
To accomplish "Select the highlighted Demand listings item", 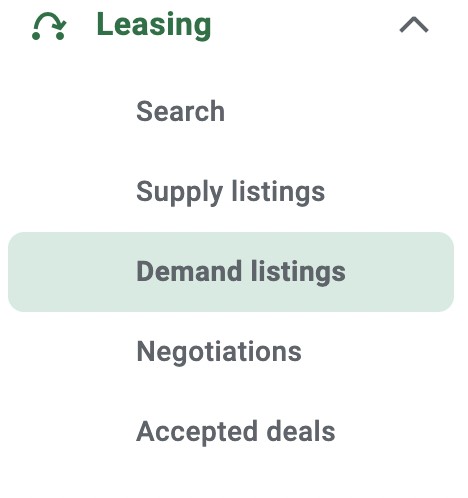I will click(231, 272).
